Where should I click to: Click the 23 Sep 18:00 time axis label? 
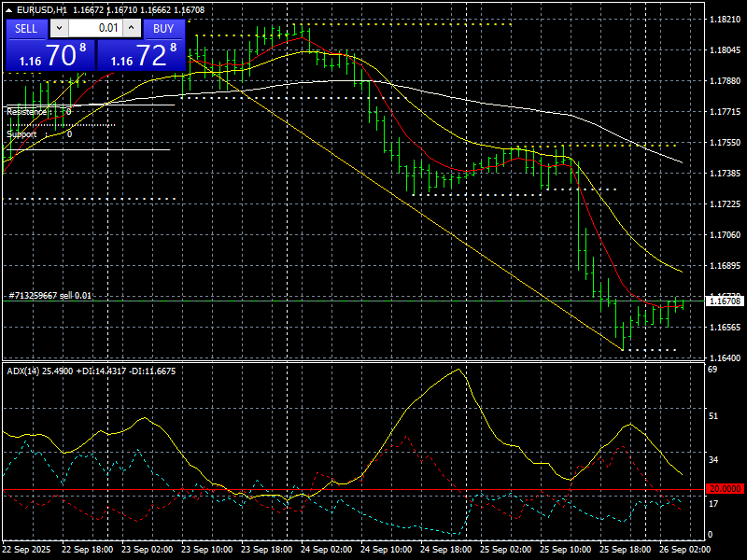point(267,550)
